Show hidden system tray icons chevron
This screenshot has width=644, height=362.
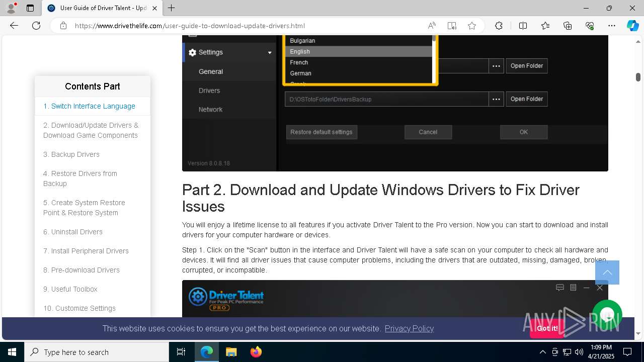(542, 352)
